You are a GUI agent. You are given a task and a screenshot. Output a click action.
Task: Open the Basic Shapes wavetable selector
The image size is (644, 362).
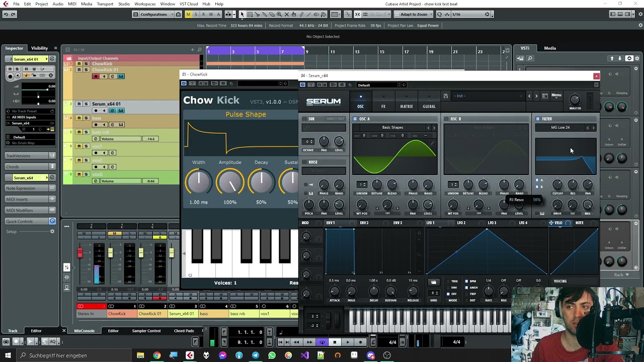coord(392,128)
